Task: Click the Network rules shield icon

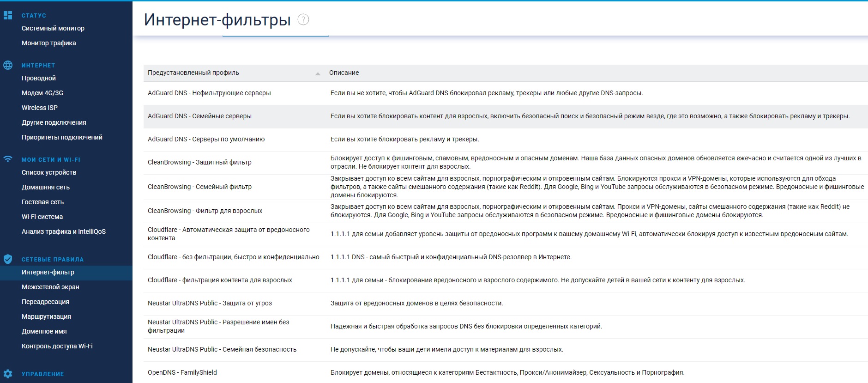Action: 8,259
